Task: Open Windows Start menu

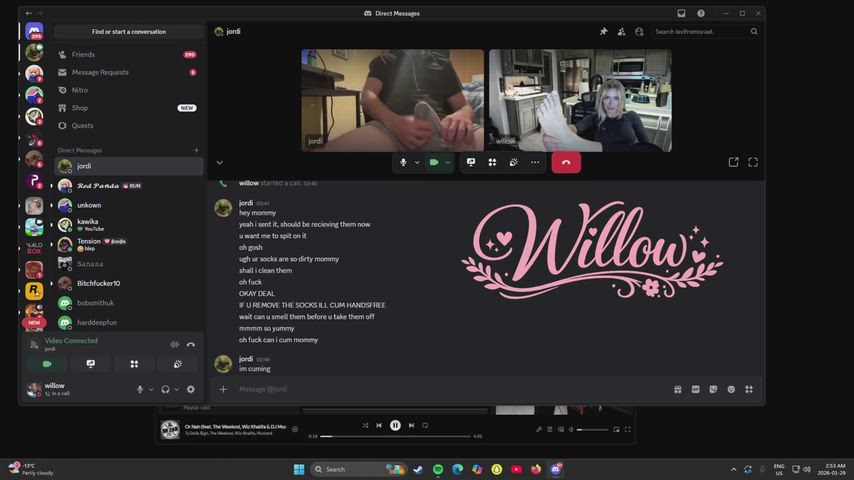Action: coord(299,469)
